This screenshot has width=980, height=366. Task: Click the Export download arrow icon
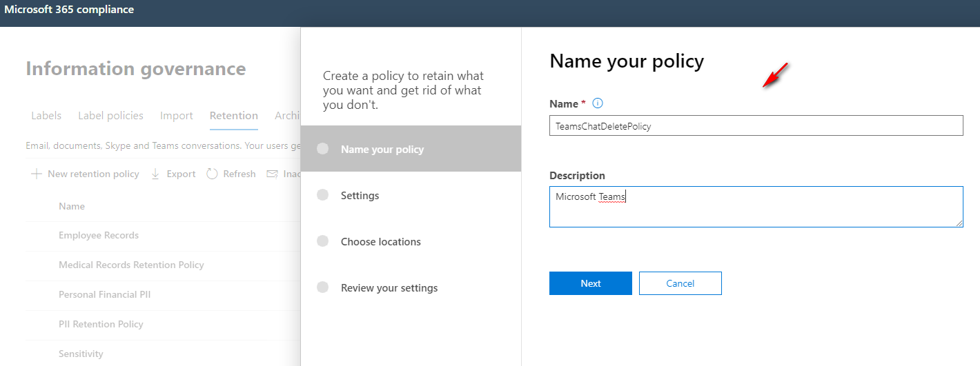[155, 174]
